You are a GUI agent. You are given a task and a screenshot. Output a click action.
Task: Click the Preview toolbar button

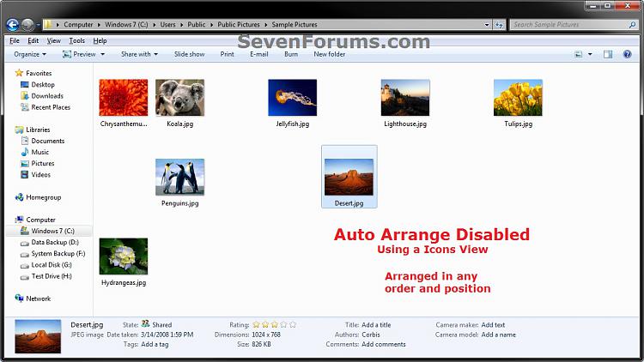79,54
